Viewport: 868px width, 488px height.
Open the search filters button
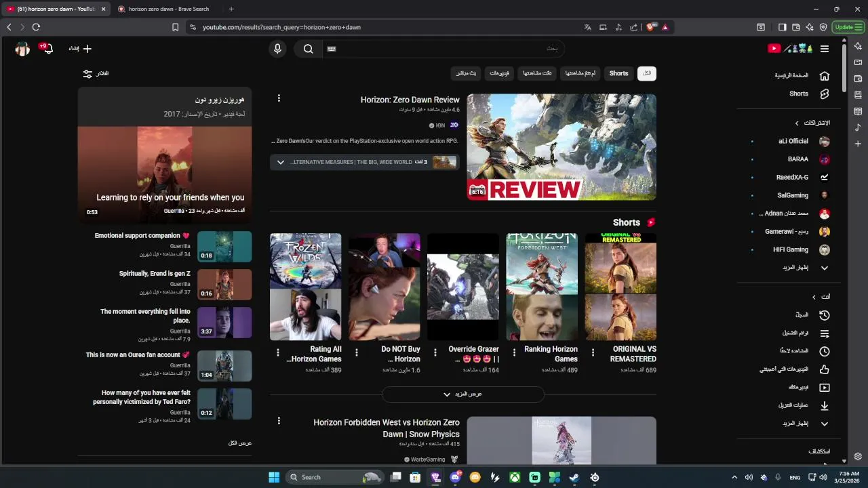[96, 73]
